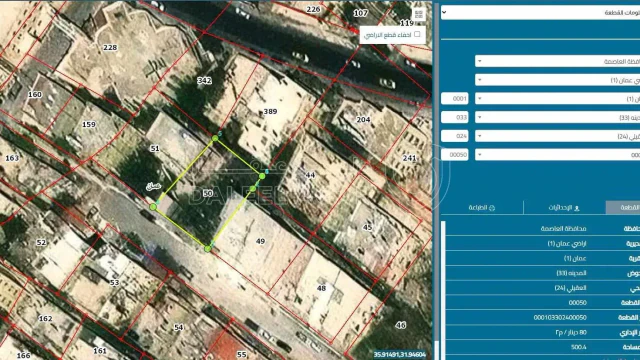Click parcel label '107' on the map
Screen dimensions: 640x360
(360, 13)
